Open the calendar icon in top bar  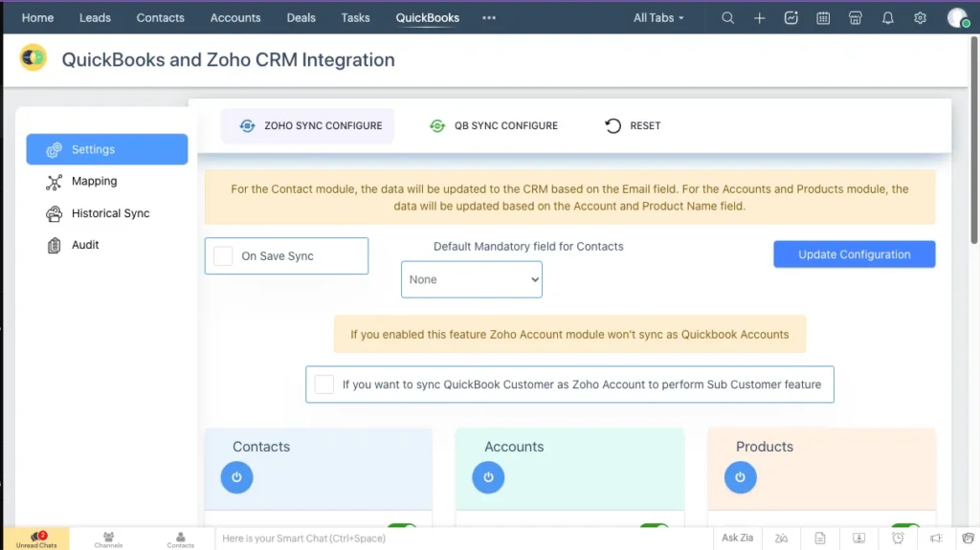pos(823,18)
